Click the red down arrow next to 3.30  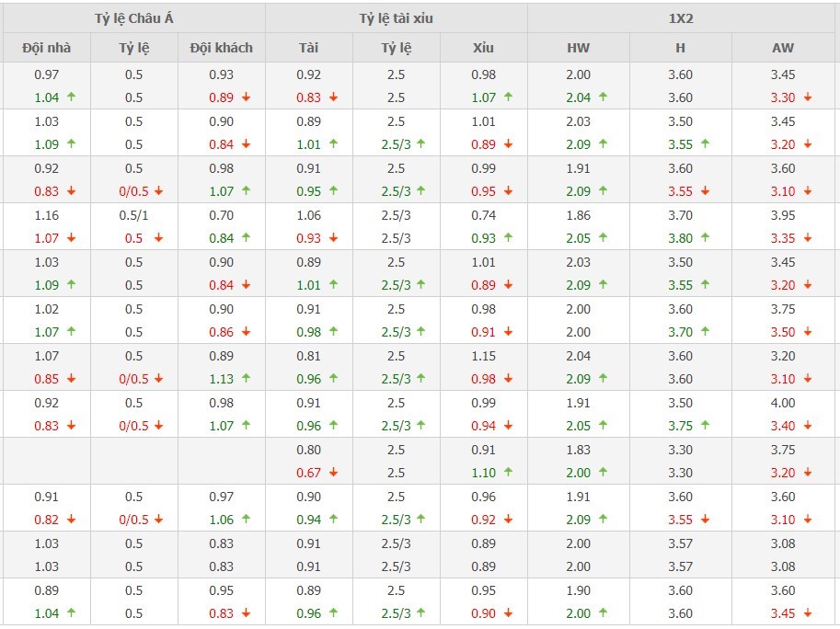click(807, 97)
